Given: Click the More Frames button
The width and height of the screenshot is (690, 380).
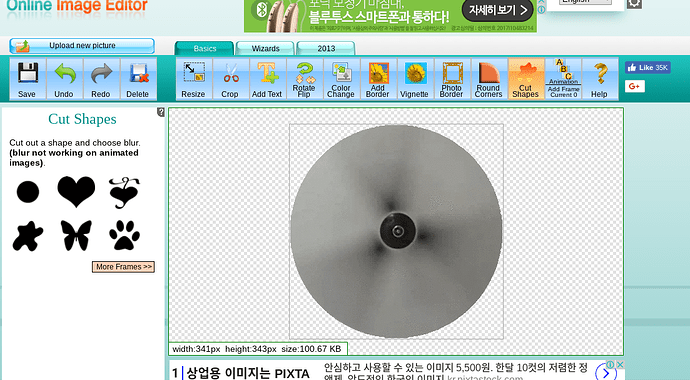Looking at the screenshot, I should tap(123, 267).
